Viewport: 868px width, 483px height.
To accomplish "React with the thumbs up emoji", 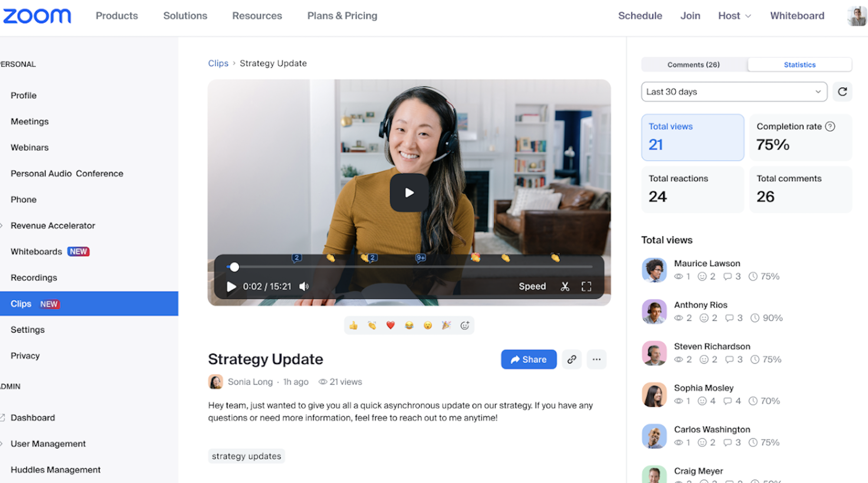I will (353, 326).
